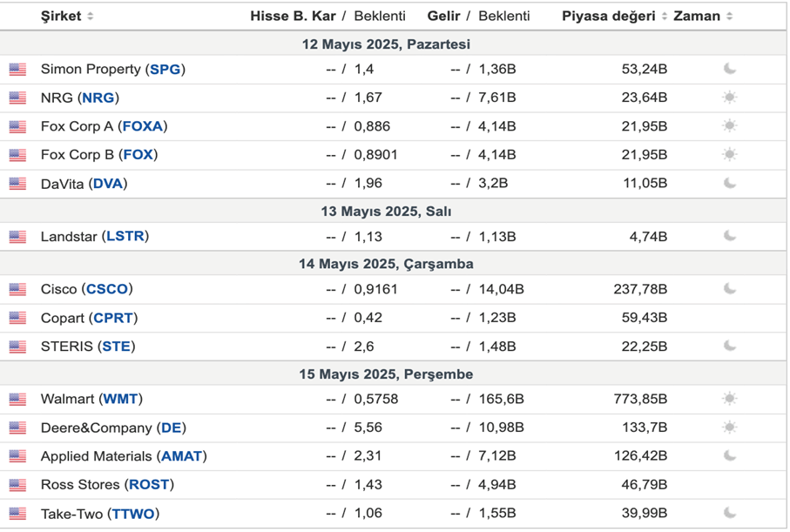The height and width of the screenshot is (532, 790).
Task: Click the moon icon in STERIS row
Action: pyautogui.click(x=730, y=346)
